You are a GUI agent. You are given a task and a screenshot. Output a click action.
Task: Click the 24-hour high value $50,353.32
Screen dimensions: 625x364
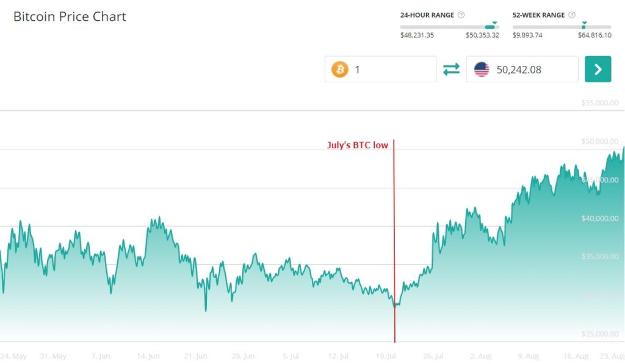pos(482,35)
